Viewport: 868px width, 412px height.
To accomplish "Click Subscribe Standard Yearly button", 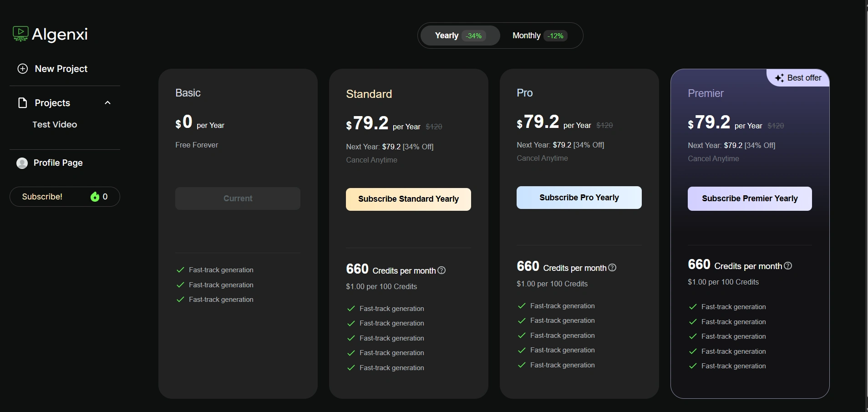I will 408,199.
